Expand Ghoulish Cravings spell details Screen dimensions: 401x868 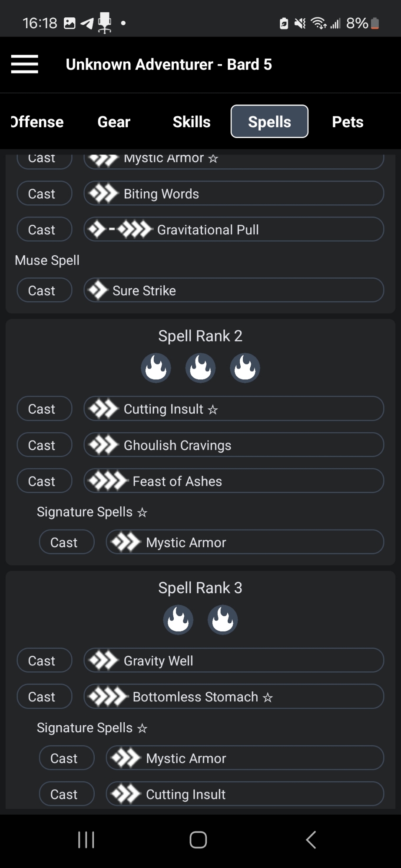coord(234,445)
